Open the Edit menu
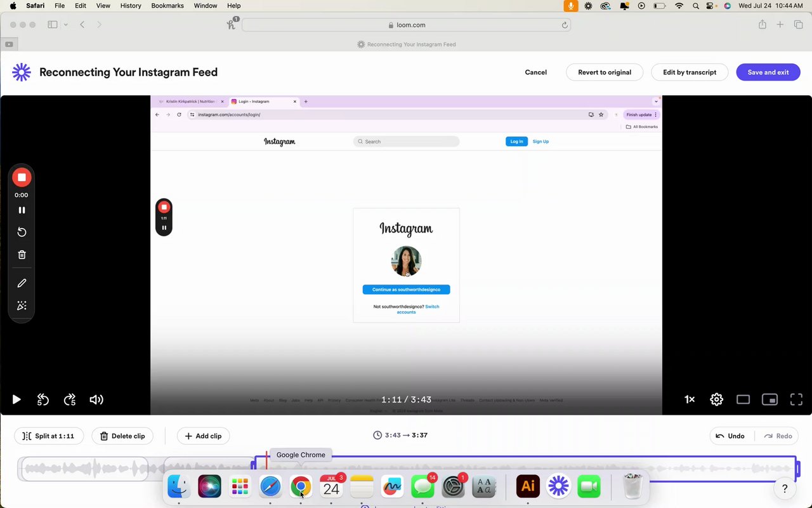 (81, 6)
